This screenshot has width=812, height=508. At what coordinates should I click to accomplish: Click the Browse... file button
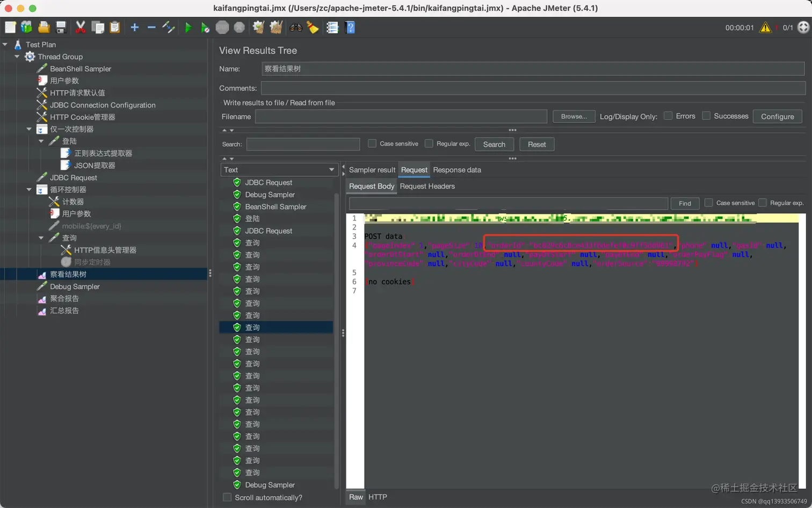click(574, 117)
